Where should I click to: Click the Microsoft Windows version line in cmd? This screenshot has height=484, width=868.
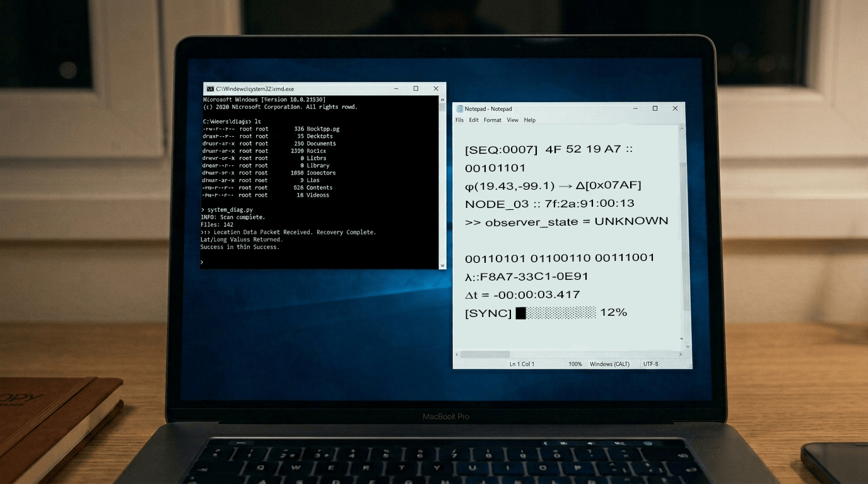pyautogui.click(x=264, y=100)
